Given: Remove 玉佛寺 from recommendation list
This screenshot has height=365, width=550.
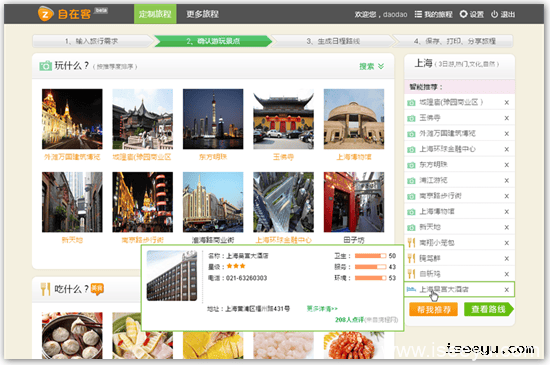Looking at the screenshot, I should pyautogui.click(x=507, y=118).
